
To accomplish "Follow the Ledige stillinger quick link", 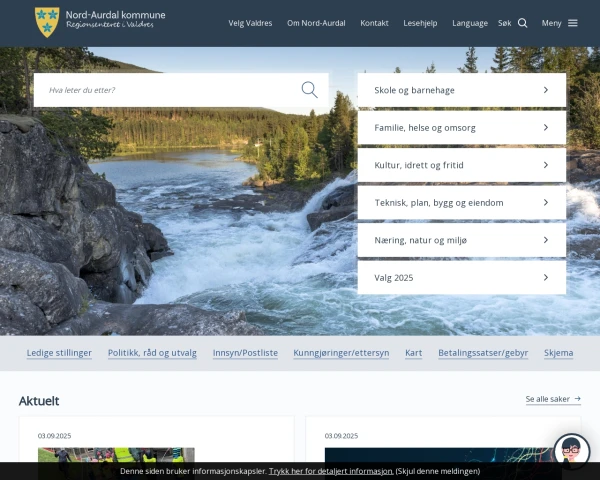I will [x=59, y=353].
